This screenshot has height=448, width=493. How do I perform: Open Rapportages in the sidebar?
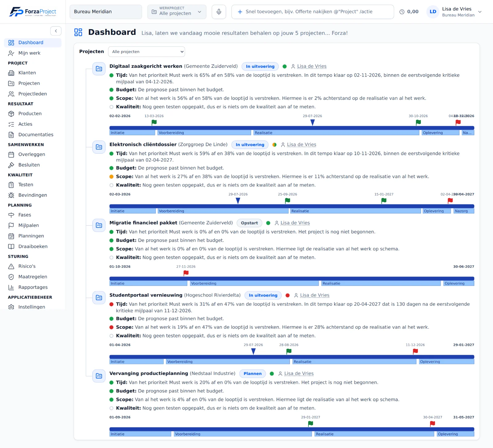(33, 287)
